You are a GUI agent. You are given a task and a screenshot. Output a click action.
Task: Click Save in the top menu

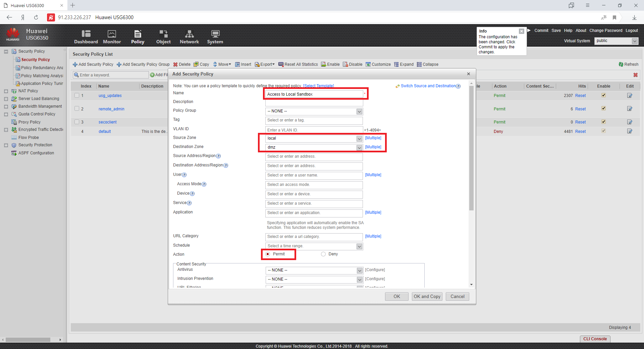click(556, 31)
